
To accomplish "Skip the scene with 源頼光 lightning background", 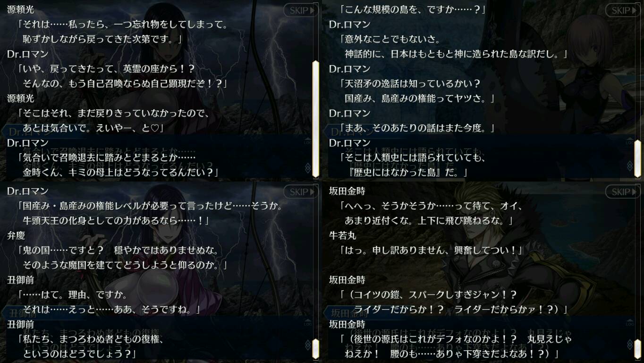I will click(x=300, y=10).
